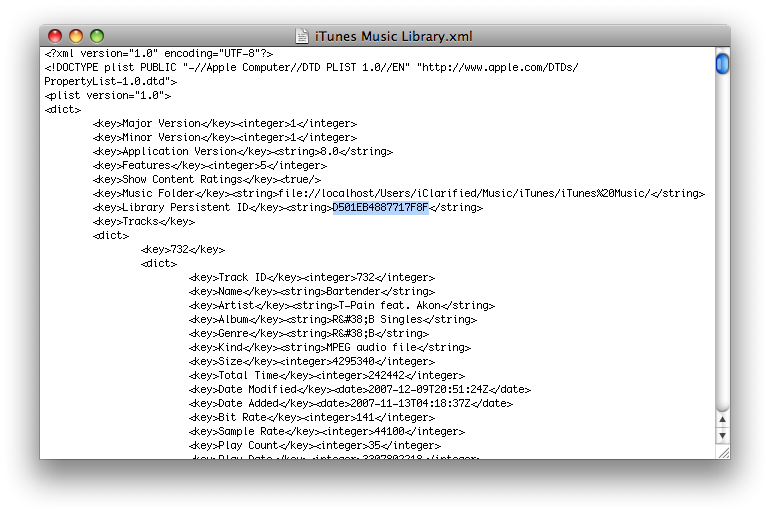Viewport: 770px width, 514px height.
Task: Close the iTunes Music Library.xml window
Action: coord(55,36)
